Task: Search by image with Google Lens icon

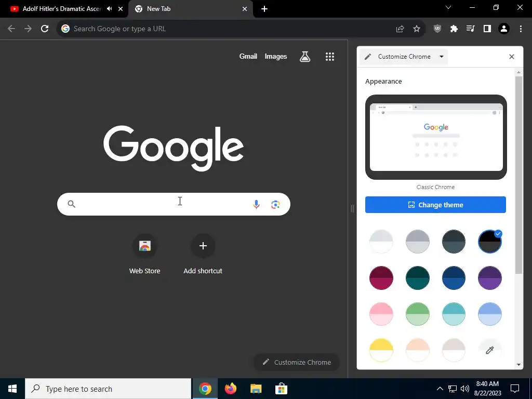Action: click(275, 204)
